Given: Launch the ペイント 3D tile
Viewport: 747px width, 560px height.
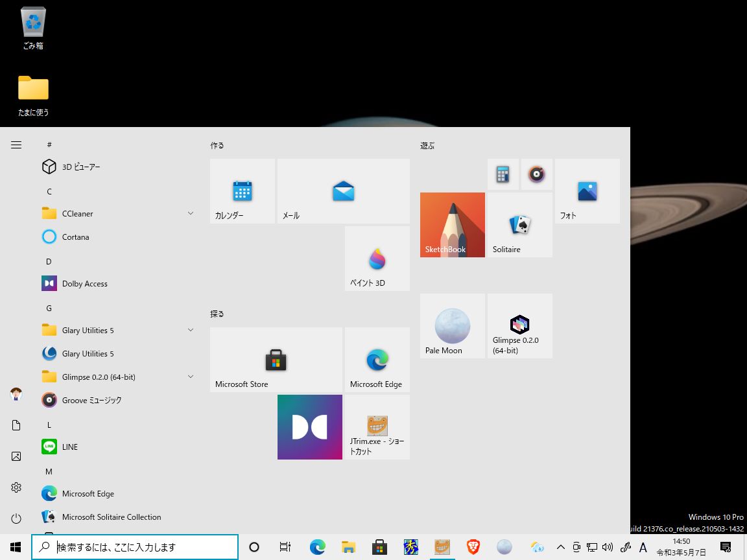Looking at the screenshot, I should (x=377, y=259).
